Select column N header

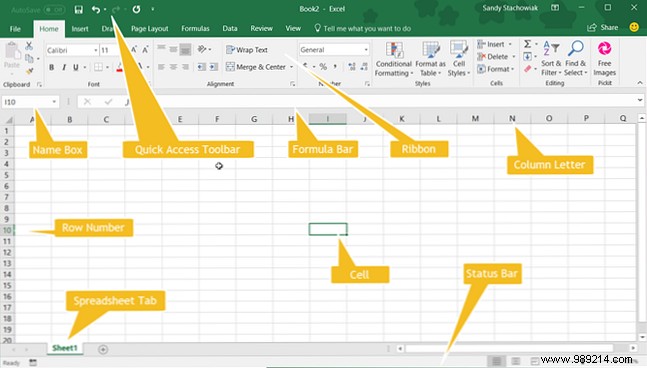[x=512, y=119]
